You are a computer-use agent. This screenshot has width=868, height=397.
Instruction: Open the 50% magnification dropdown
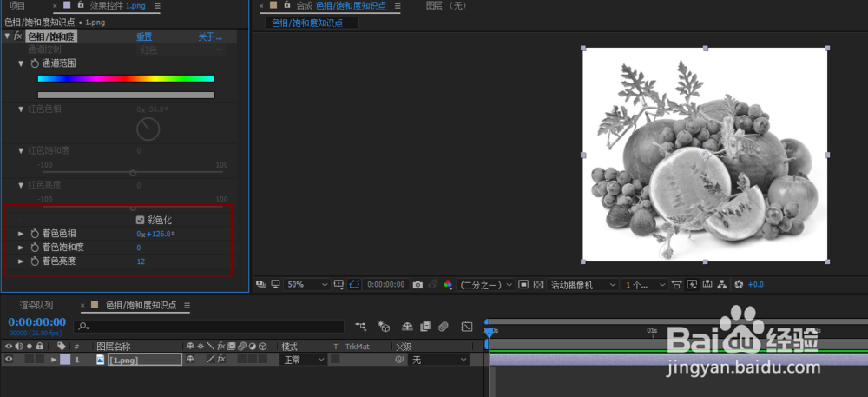(307, 285)
